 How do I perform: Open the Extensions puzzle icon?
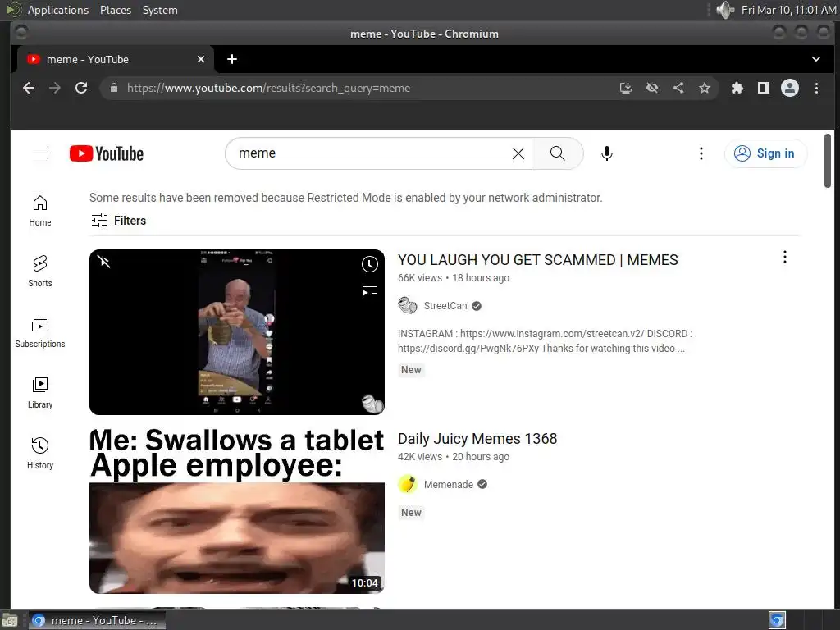pyautogui.click(x=737, y=88)
